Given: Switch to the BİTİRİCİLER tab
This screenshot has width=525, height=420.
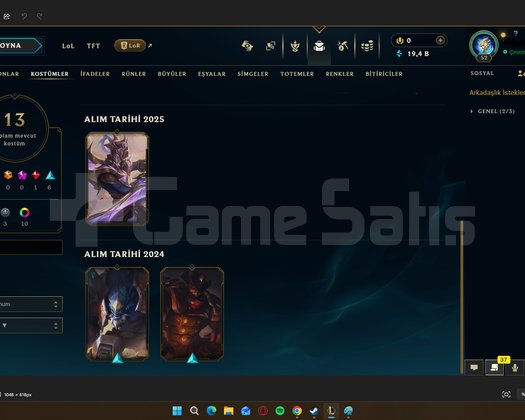Looking at the screenshot, I should (384, 74).
